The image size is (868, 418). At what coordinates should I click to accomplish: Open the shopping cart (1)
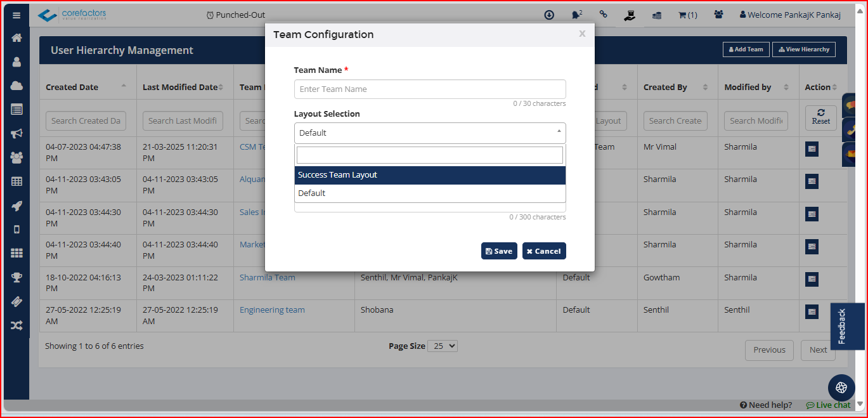[x=687, y=15]
